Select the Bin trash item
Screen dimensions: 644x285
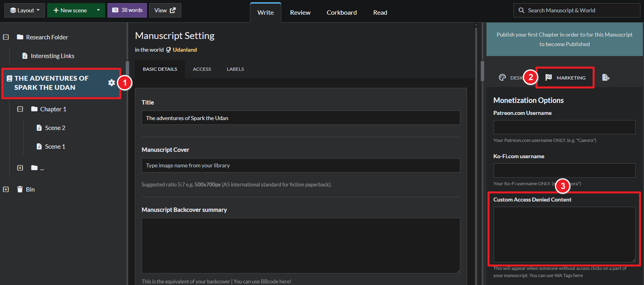26,189
